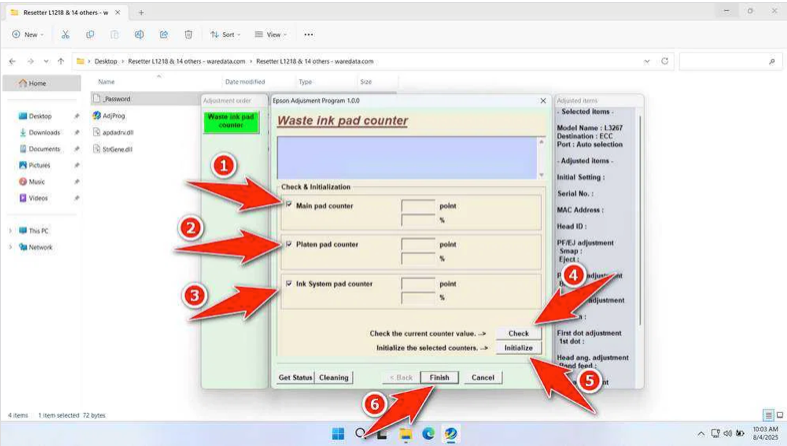This screenshot has width=787, height=446.
Task: Expand the View dropdown menu
Action: click(271, 34)
